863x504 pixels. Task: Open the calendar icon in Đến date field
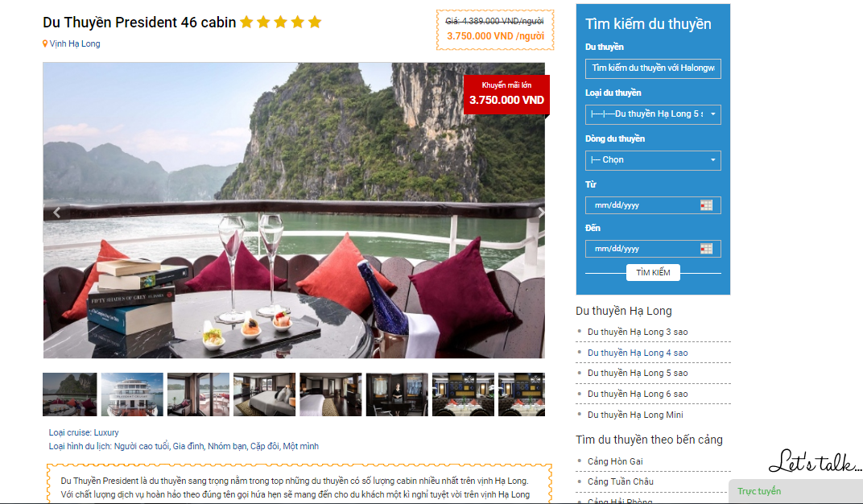click(706, 249)
